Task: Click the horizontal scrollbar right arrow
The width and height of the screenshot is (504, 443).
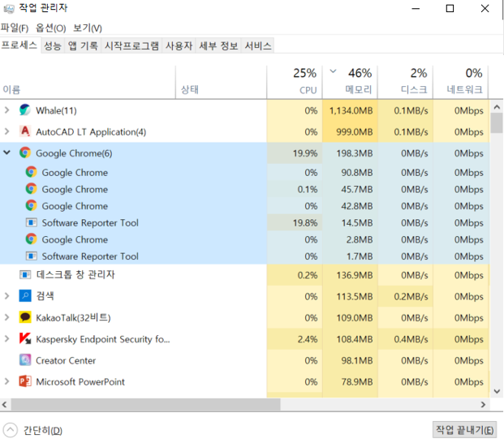Action: click(483, 404)
